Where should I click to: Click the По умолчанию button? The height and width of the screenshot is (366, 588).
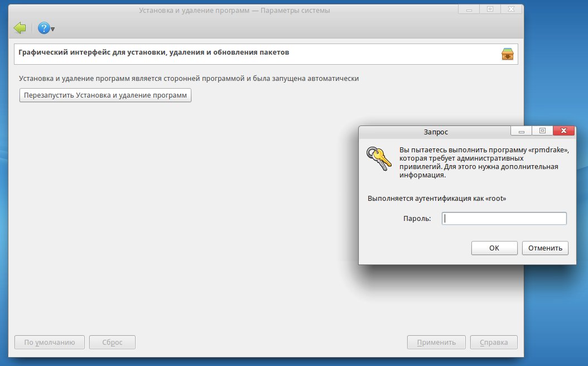click(50, 343)
